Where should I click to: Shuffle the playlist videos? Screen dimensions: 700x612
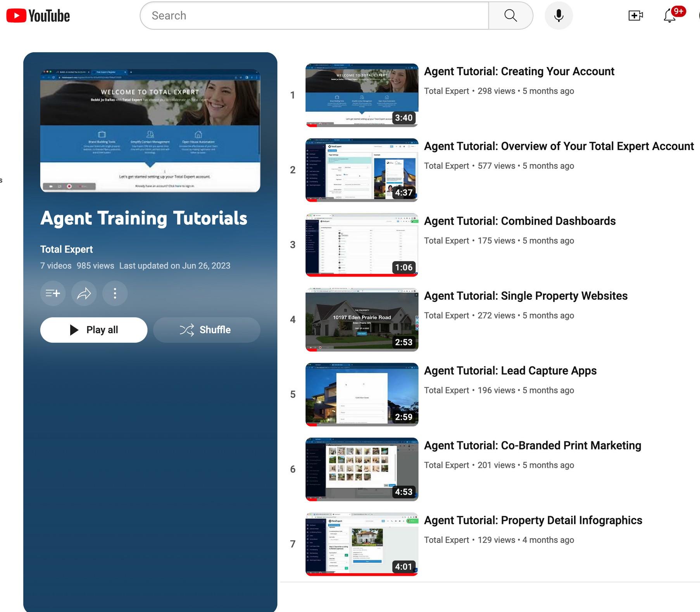tap(207, 330)
